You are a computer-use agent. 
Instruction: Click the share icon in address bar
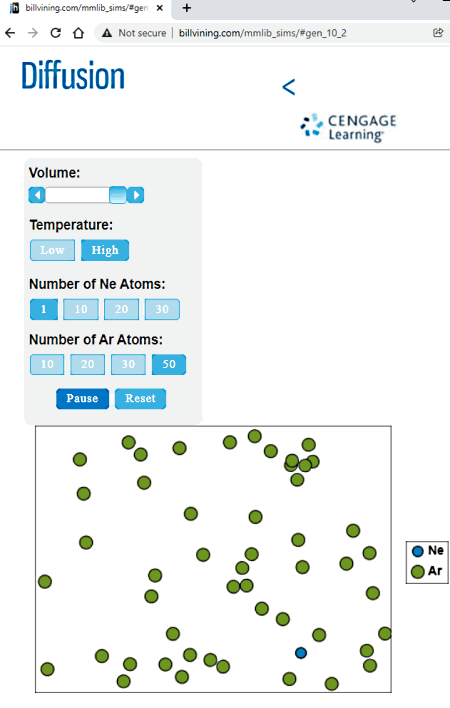pos(438,33)
